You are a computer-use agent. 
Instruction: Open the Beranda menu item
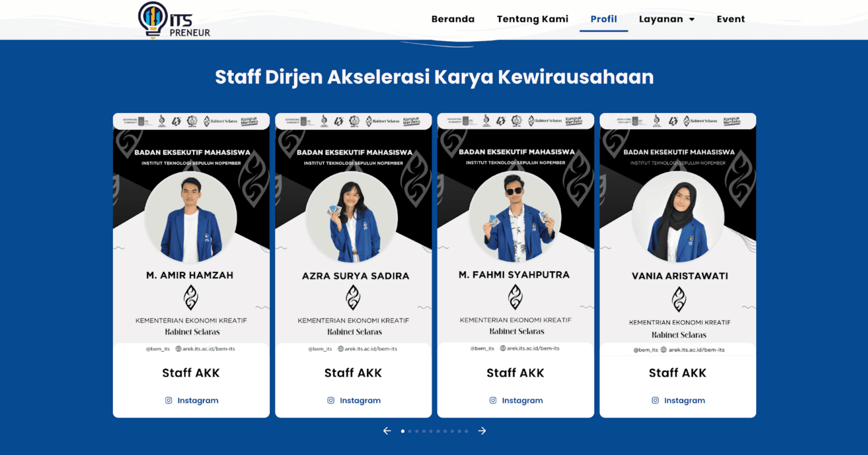453,19
